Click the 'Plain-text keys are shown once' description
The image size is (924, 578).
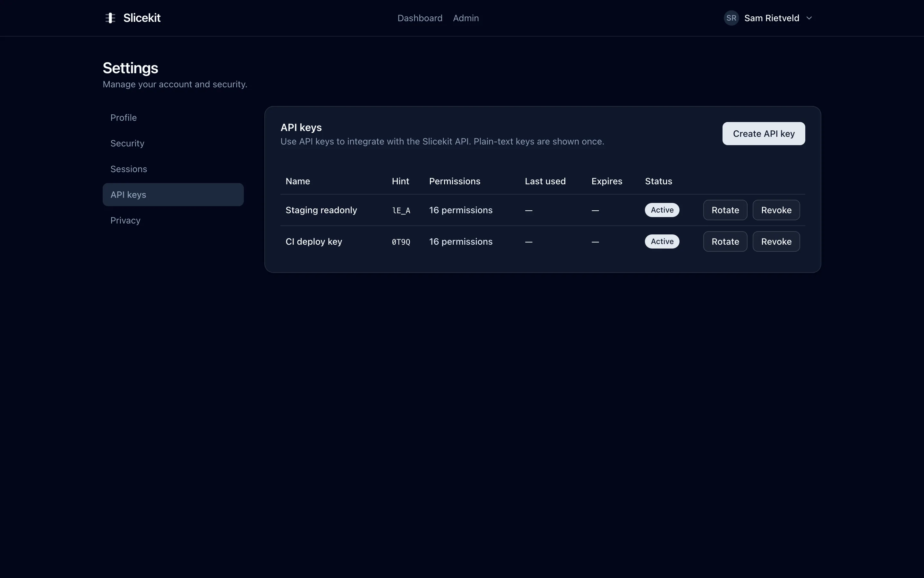[539, 141]
